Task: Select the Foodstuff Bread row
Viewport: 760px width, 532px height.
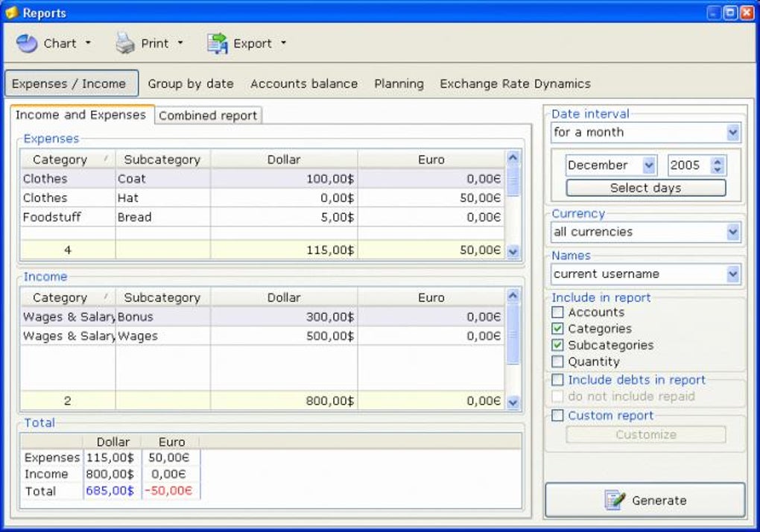Action: pos(262,217)
